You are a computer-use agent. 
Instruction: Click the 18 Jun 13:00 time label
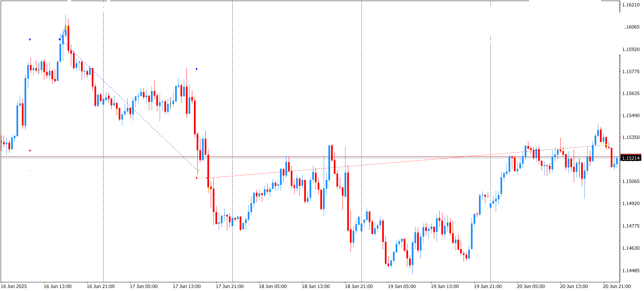[x=316, y=286]
